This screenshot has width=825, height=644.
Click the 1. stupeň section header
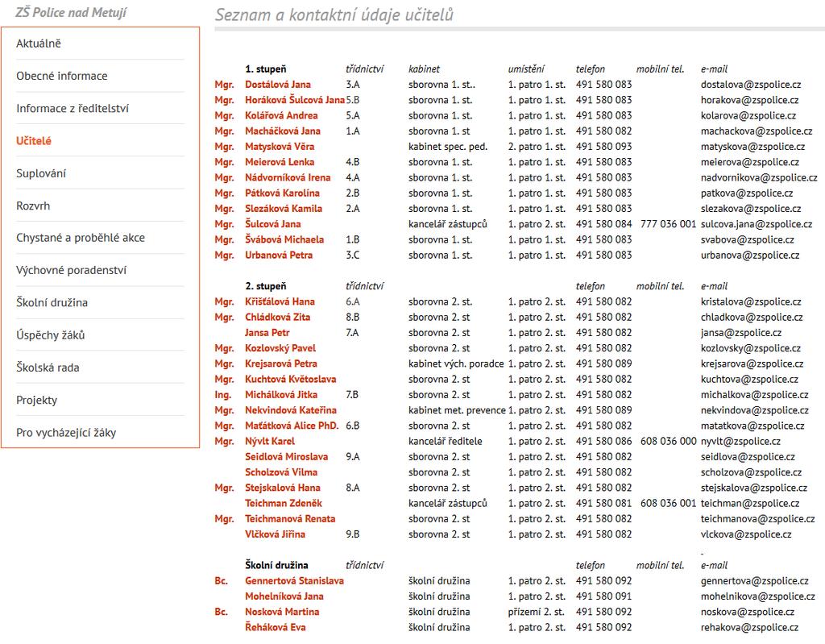266,69
